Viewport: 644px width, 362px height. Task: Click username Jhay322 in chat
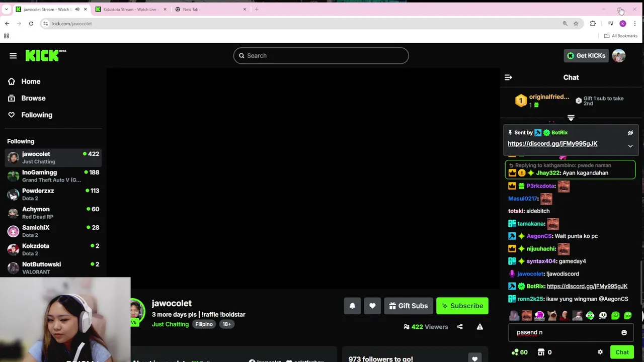pos(548,173)
